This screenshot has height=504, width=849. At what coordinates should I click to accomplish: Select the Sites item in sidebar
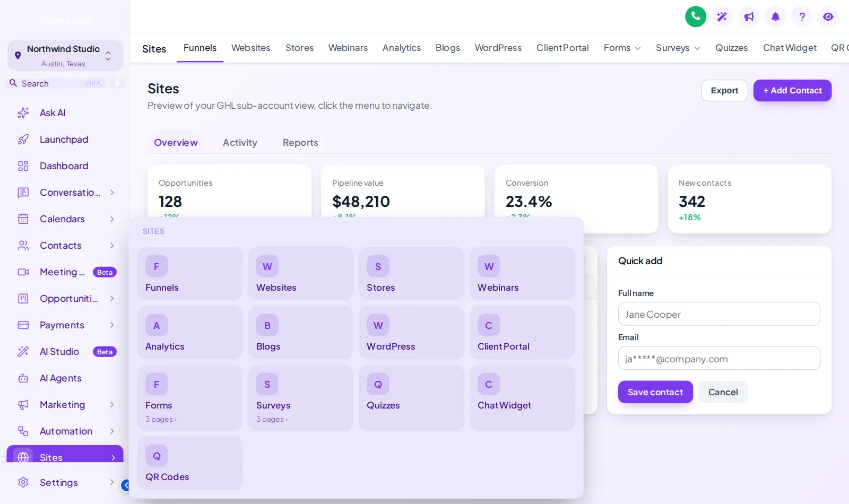pyautogui.click(x=65, y=455)
